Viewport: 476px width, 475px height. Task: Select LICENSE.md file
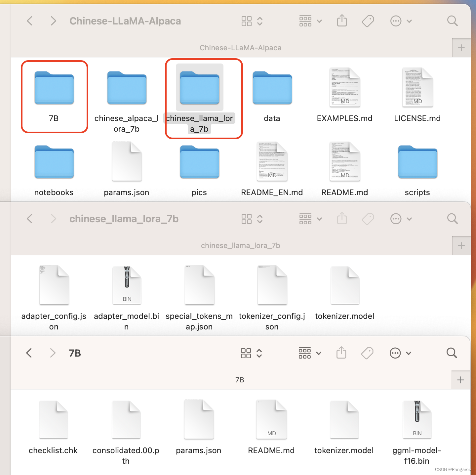click(x=417, y=87)
